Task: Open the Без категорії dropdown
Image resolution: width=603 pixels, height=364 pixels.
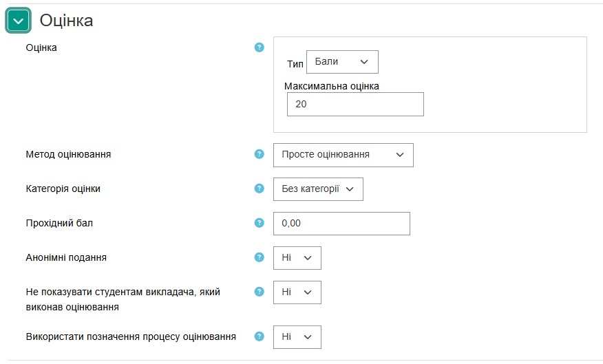Action: tap(318, 189)
